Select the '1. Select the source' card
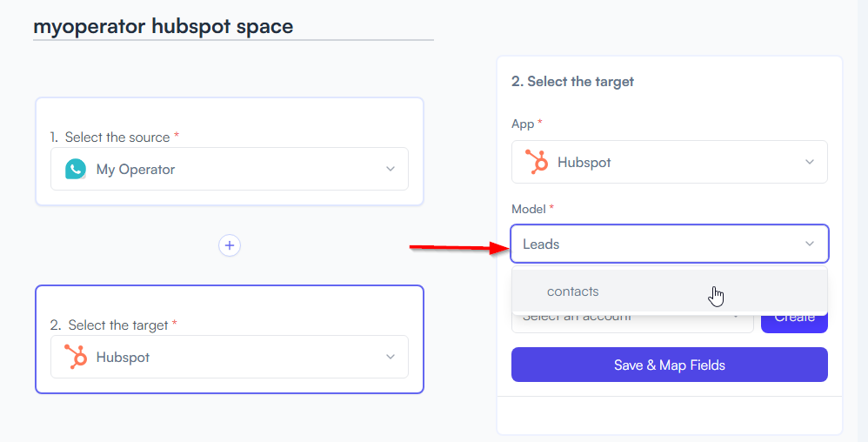The image size is (868, 442). (230, 151)
